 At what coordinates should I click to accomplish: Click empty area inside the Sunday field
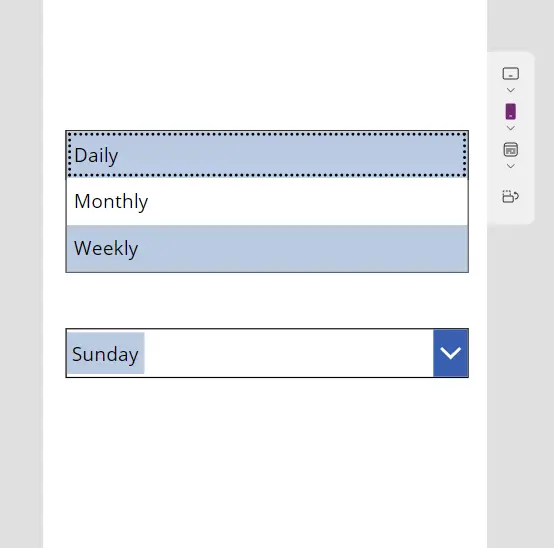point(288,353)
